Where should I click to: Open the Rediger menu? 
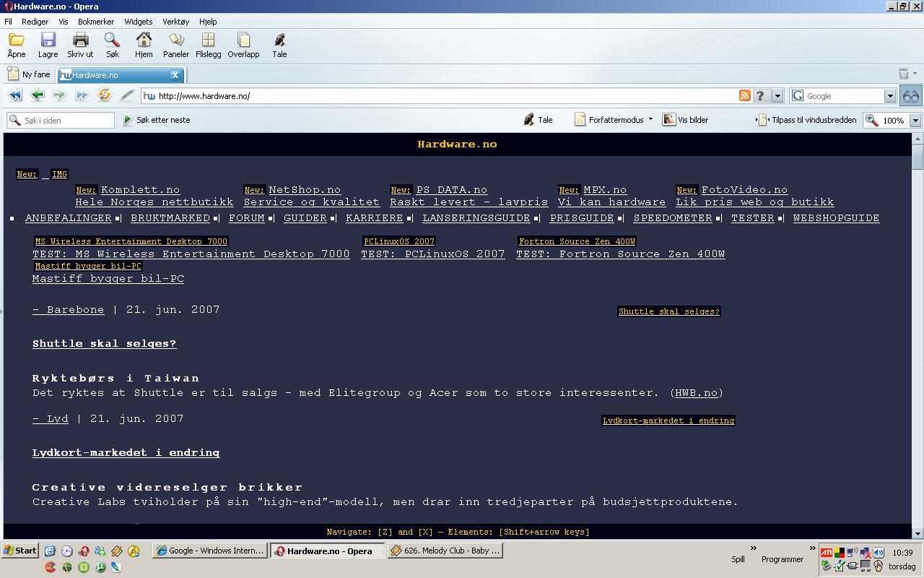35,22
